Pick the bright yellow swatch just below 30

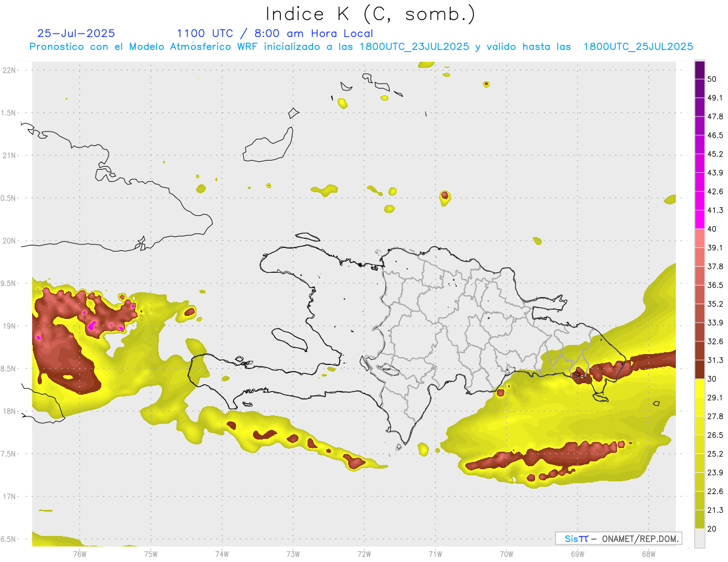click(699, 389)
